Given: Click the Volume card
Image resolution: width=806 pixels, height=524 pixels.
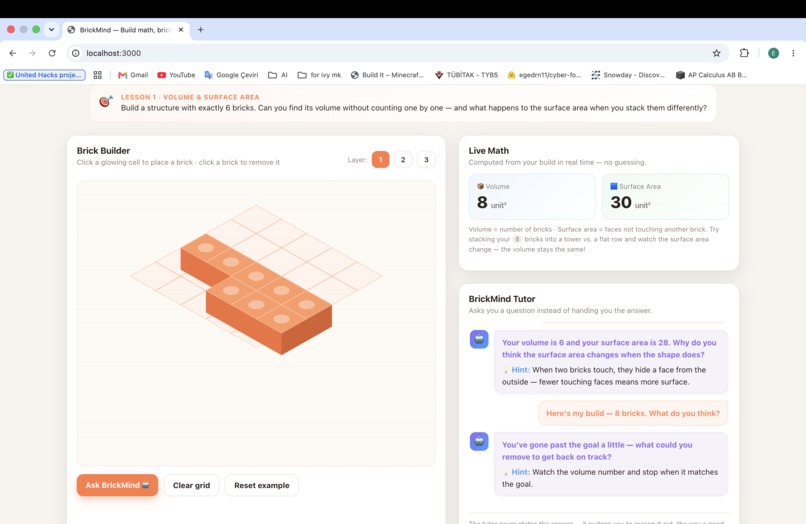Looking at the screenshot, I should 532,196.
